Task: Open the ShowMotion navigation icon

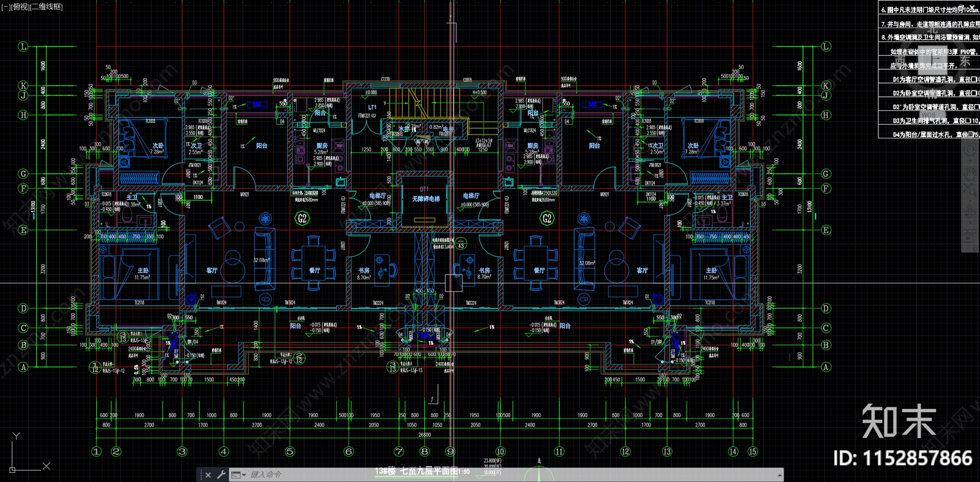Action: [970, 235]
